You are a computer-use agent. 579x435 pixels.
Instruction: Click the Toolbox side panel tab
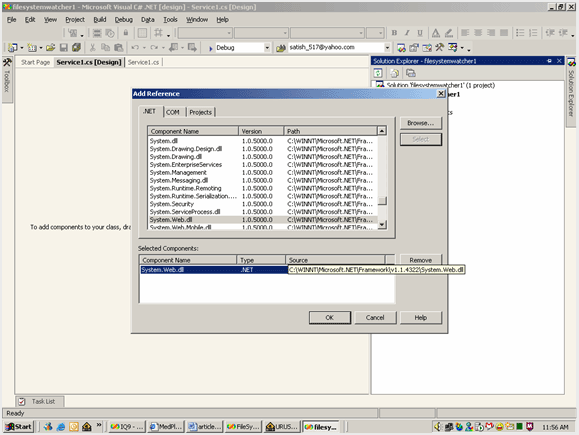pos(7,79)
